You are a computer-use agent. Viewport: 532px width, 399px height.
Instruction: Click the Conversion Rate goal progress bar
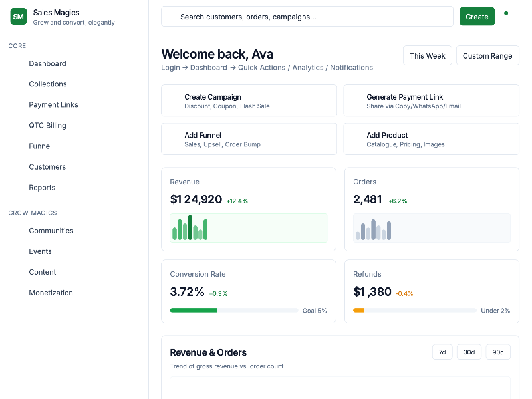234,310
